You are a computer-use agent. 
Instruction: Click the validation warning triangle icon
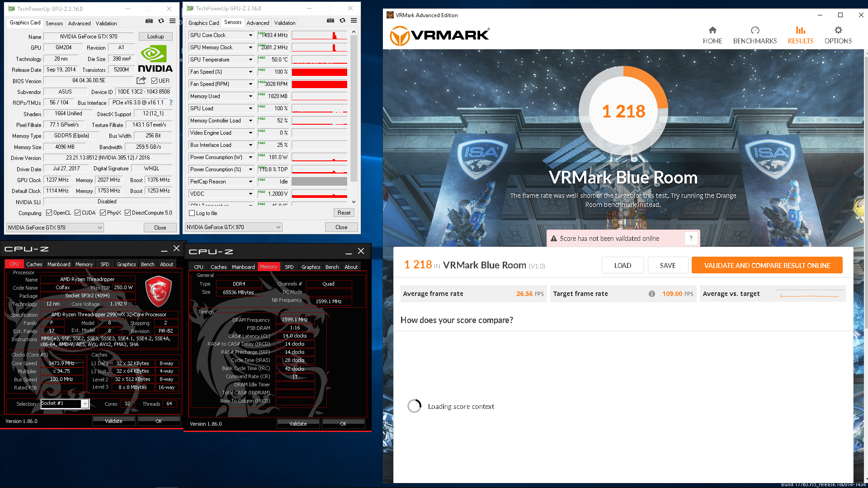pyautogui.click(x=553, y=239)
